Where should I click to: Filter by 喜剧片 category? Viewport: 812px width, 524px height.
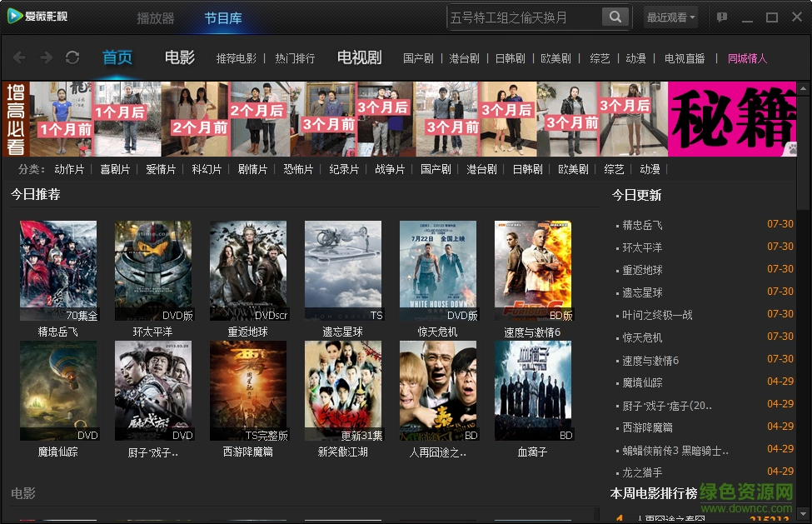115,169
